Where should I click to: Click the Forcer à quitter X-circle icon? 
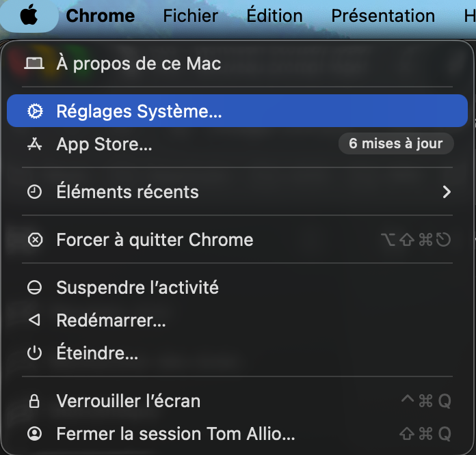pos(34,240)
